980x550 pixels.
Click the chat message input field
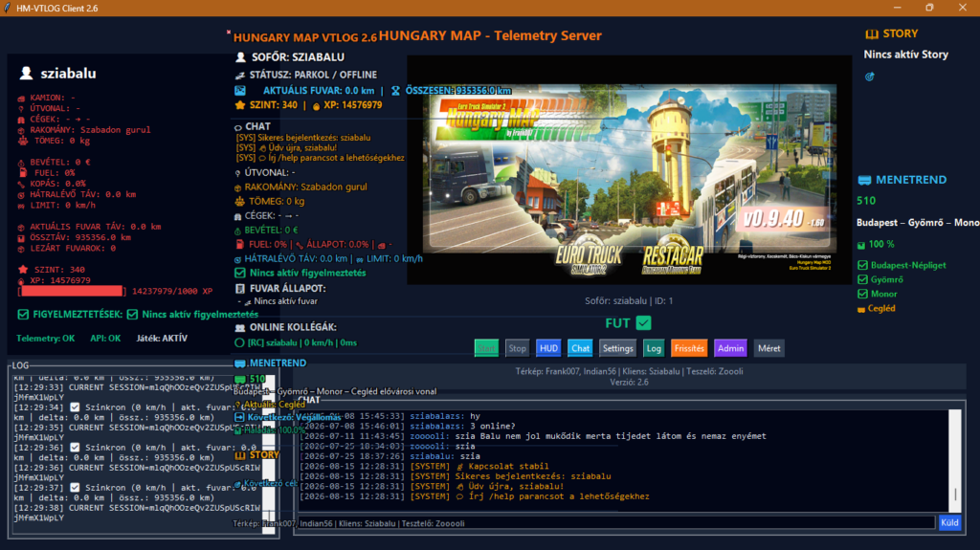615,523
